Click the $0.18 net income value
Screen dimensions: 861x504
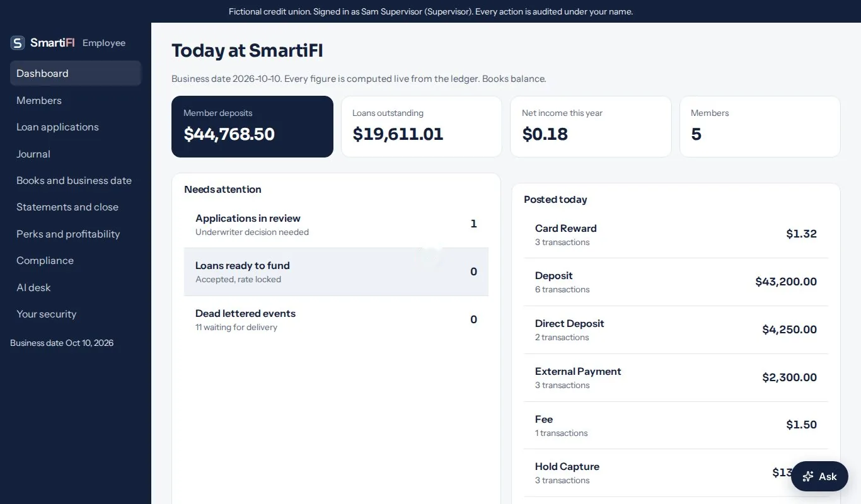coord(545,134)
